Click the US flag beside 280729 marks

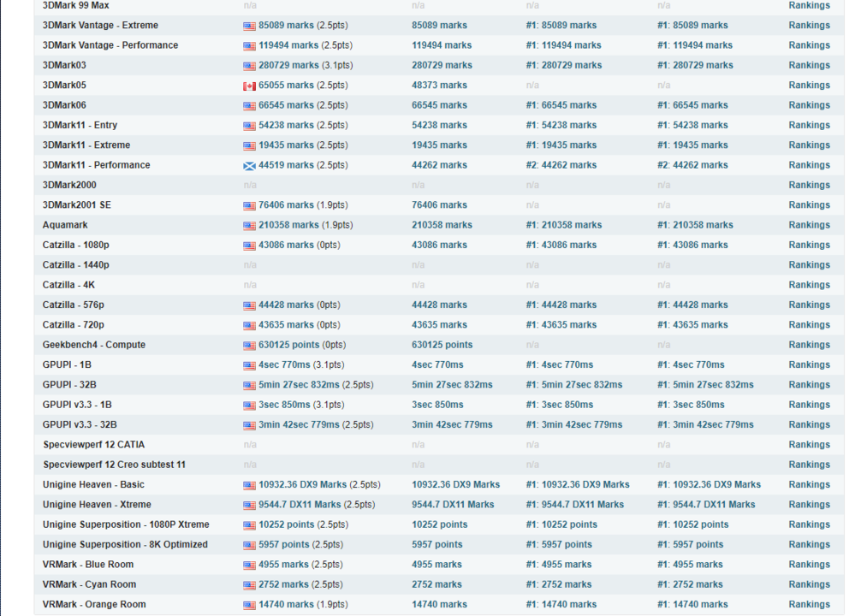click(249, 66)
